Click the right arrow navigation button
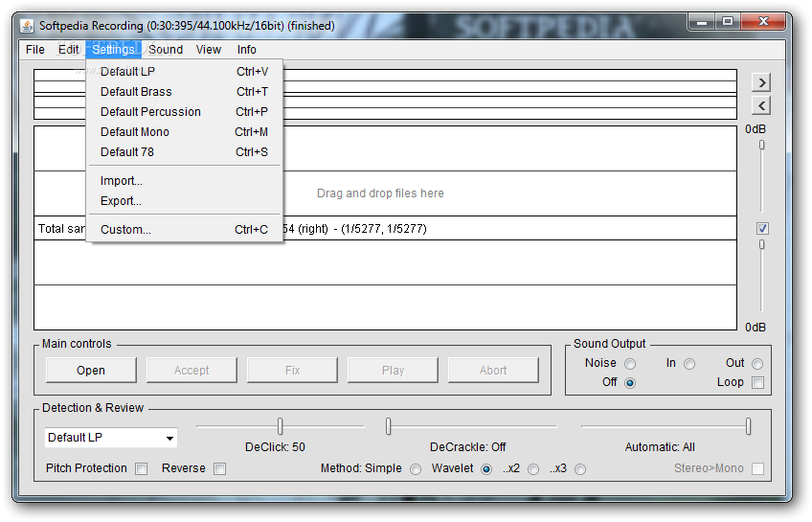812x522 pixels. [760, 82]
